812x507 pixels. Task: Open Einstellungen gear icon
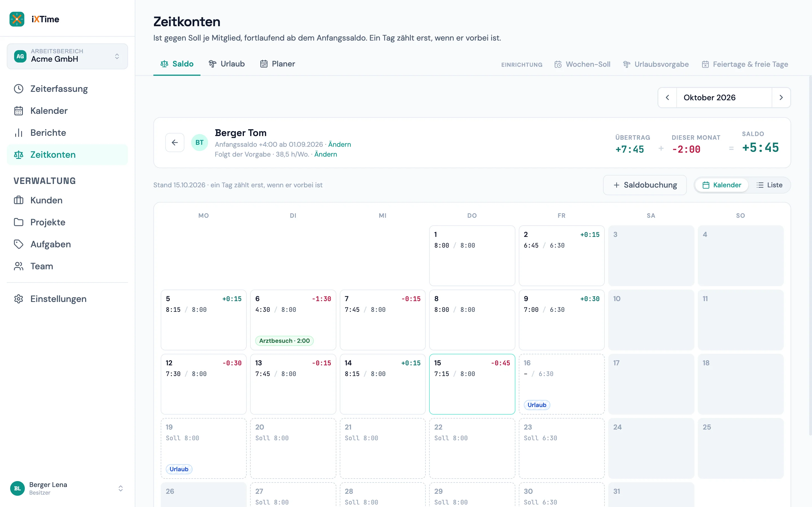[x=18, y=299]
